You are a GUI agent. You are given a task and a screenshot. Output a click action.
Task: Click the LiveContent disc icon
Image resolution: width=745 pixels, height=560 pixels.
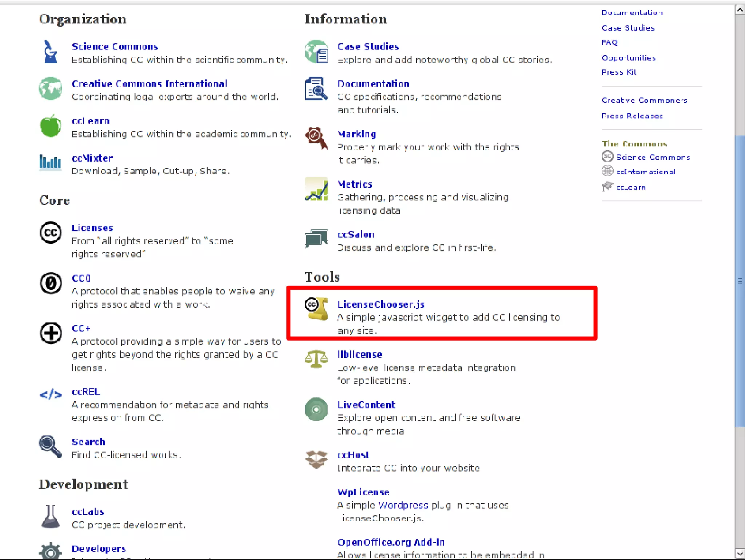(316, 409)
